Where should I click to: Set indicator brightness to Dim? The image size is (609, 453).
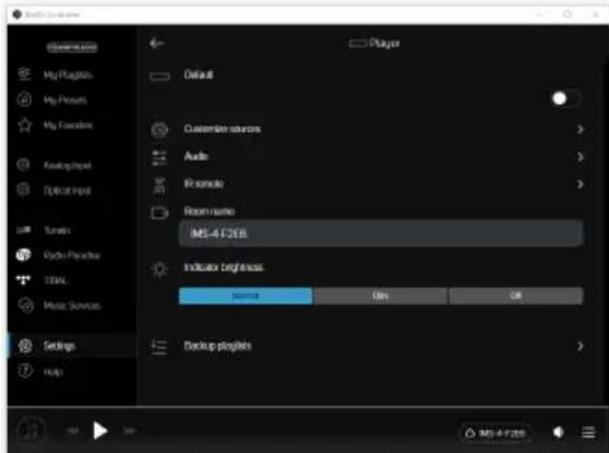380,296
